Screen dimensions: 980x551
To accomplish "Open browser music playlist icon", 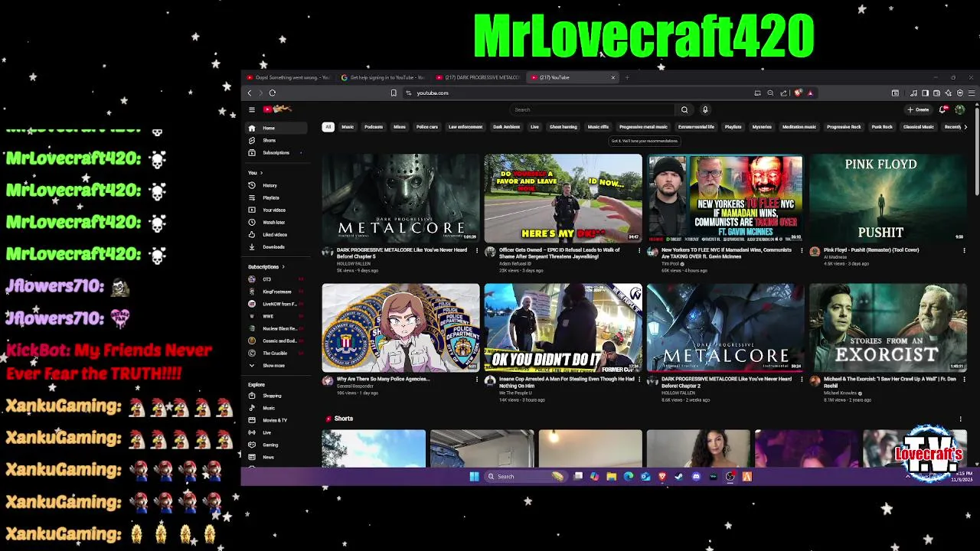I will (x=914, y=93).
